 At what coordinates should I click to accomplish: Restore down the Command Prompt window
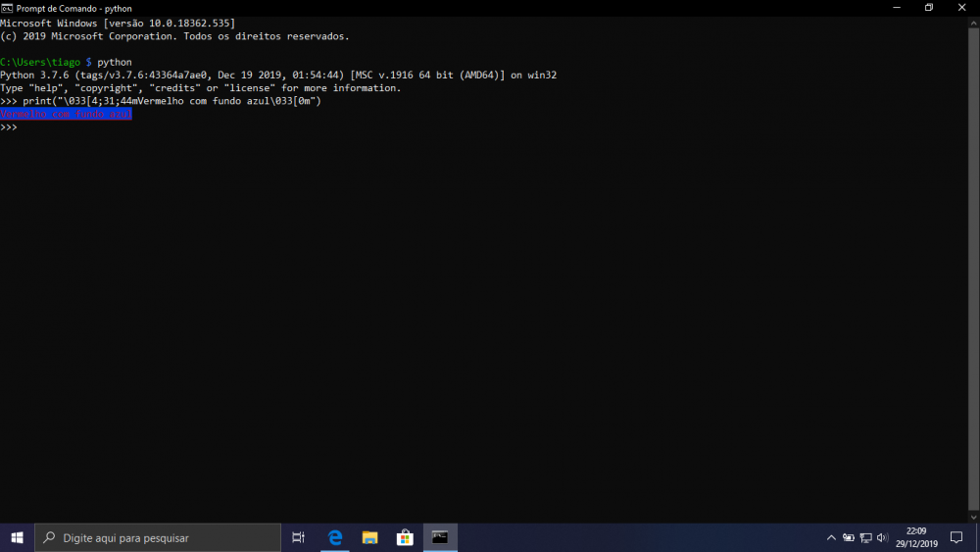pyautogui.click(x=928, y=8)
